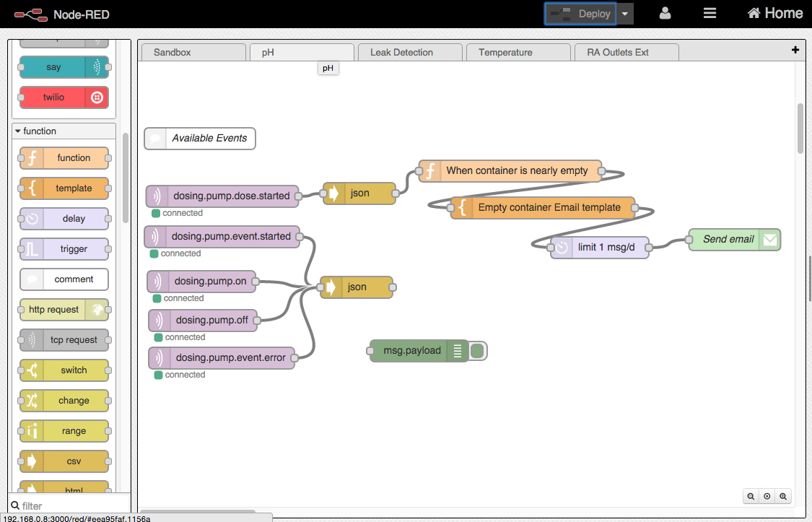Collapse the function palette category
Viewport: 812px width, 522px height.
pyautogui.click(x=64, y=131)
